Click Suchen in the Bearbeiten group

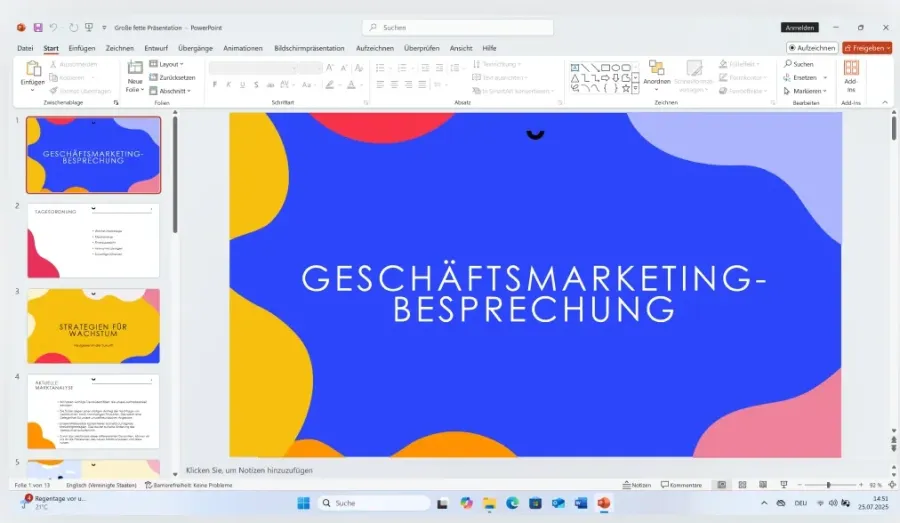pyautogui.click(x=799, y=64)
